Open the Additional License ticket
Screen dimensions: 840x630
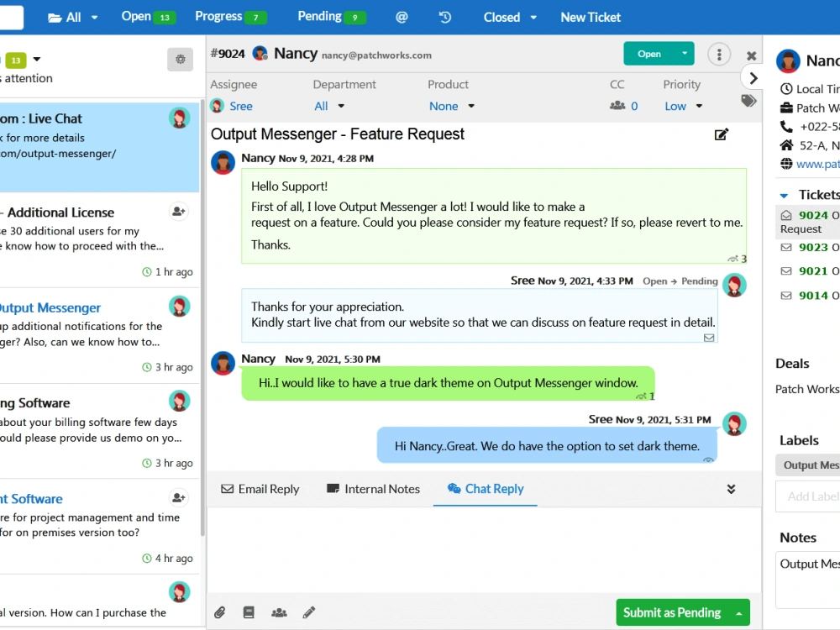point(99,241)
